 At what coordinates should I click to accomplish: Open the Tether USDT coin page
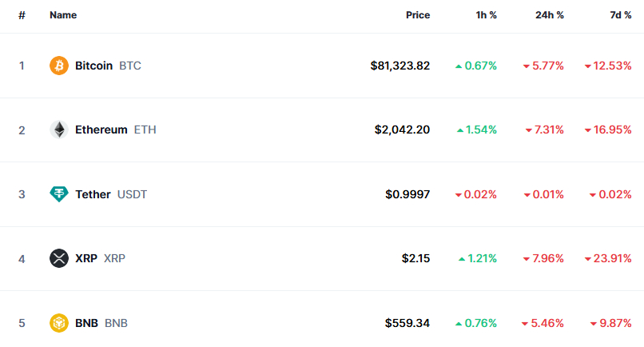click(x=111, y=194)
